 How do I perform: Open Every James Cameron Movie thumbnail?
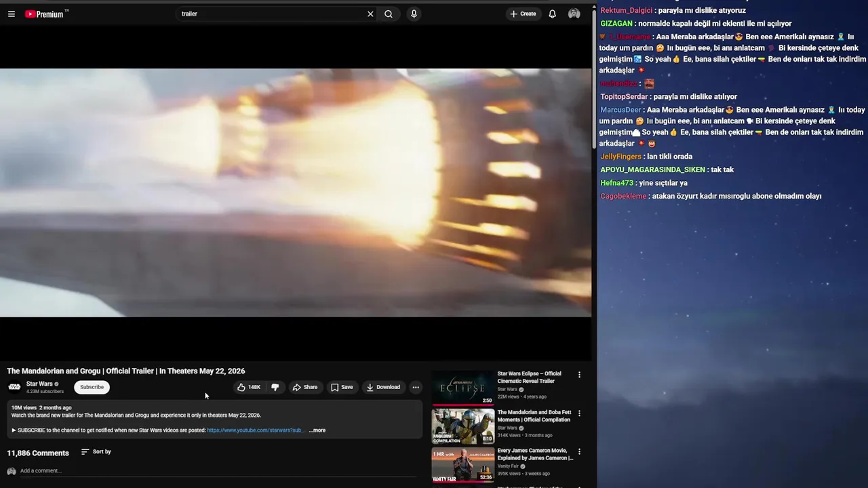(x=463, y=464)
